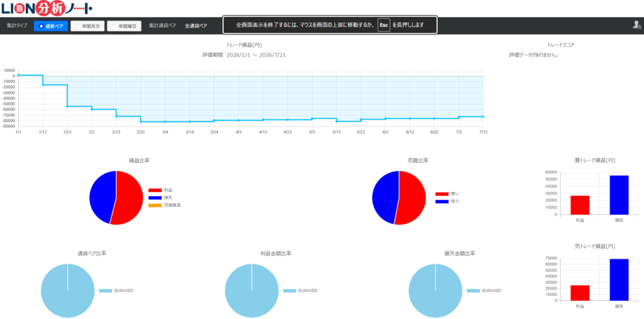
Task: Click the red 利益 bar in 売トレード損益
Action: (x=580, y=293)
